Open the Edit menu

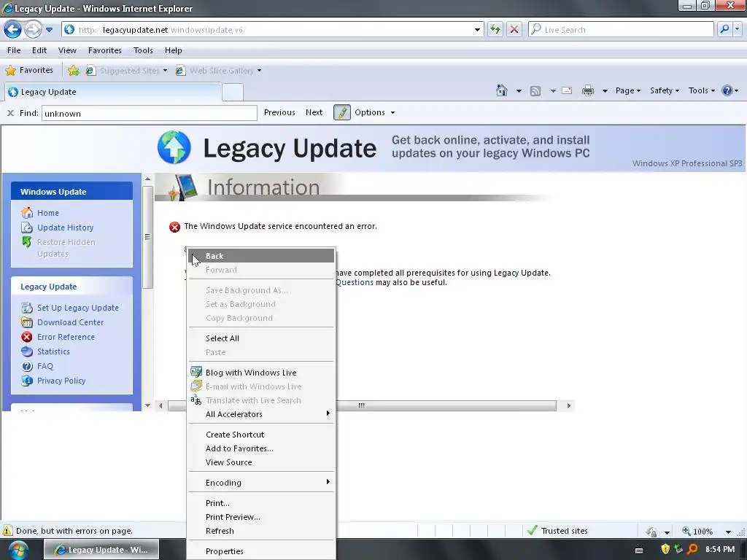click(x=39, y=50)
